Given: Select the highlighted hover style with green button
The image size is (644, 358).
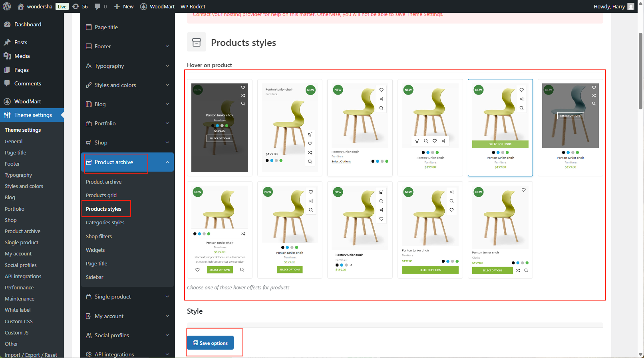Looking at the screenshot, I should coord(500,127).
